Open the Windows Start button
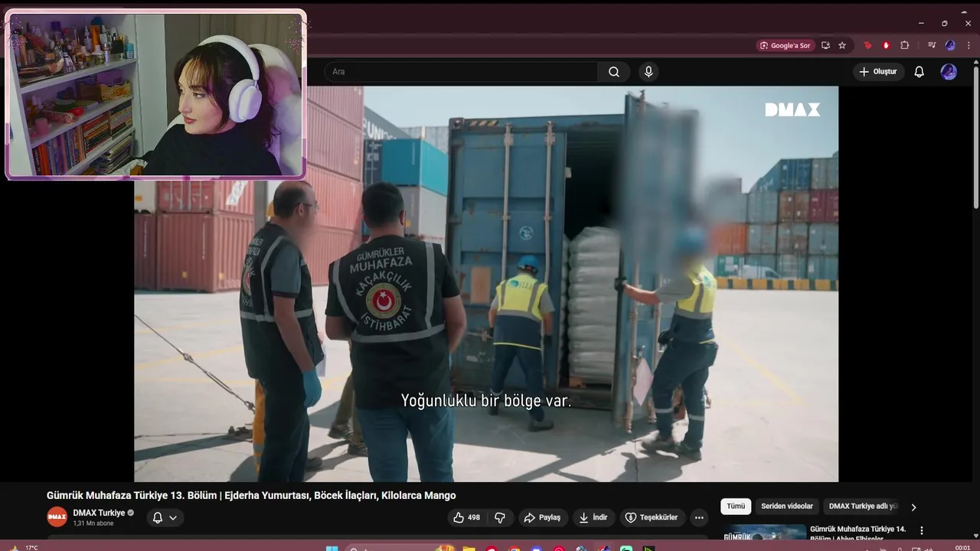 coord(332,548)
